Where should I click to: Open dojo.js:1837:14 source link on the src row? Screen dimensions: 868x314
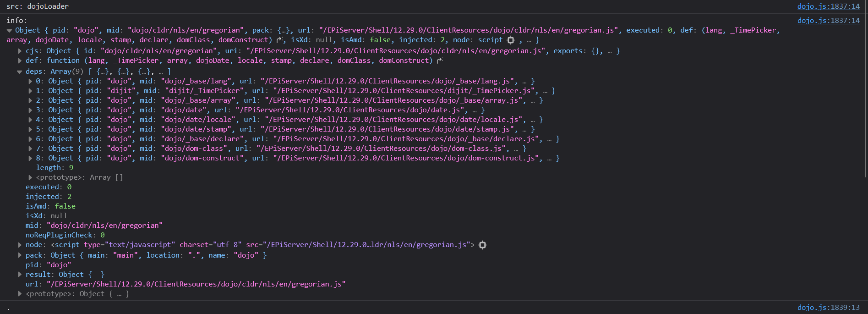(x=828, y=6)
